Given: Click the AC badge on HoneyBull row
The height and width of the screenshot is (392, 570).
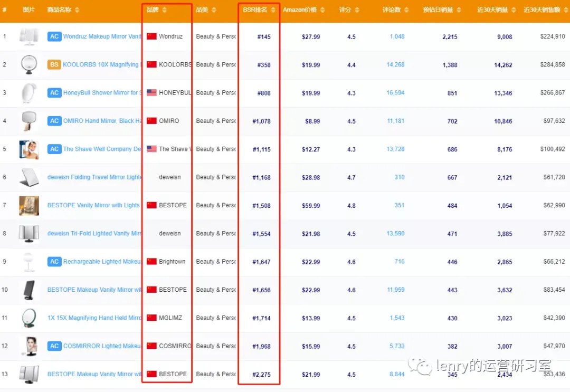Looking at the screenshot, I should [54, 93].
